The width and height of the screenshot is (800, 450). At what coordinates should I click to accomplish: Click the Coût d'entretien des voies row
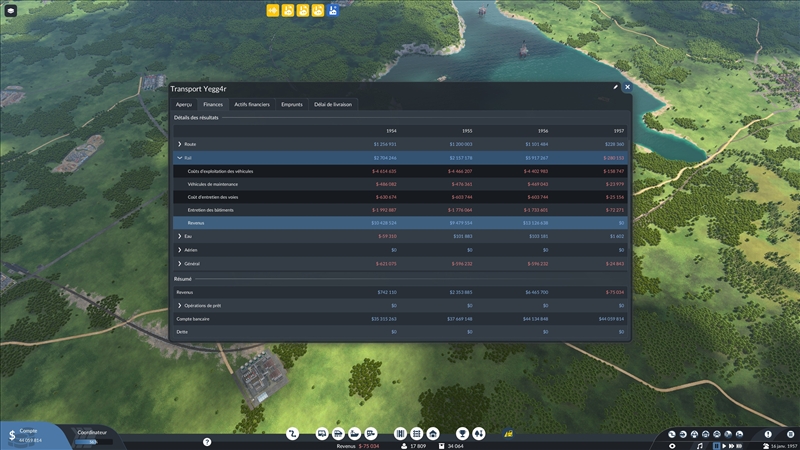(x=400, y=197)
